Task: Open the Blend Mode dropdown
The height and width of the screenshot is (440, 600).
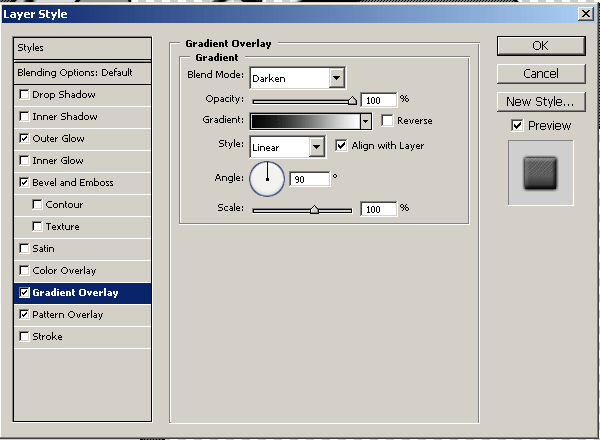Action: click(336, 78)
